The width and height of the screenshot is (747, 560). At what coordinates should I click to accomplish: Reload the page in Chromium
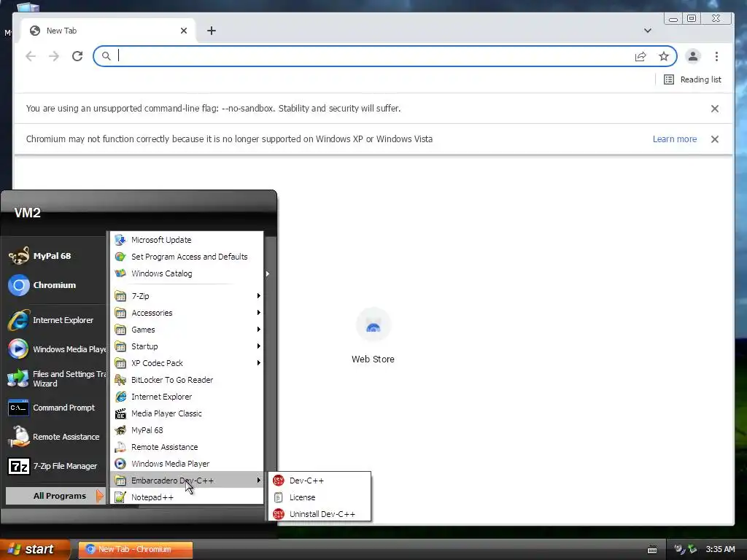(77, 56)
